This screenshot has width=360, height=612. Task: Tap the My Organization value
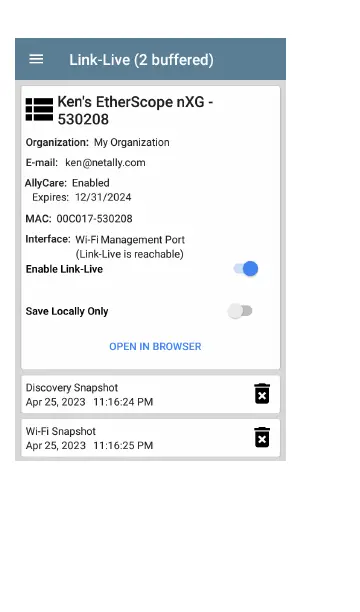point(132,142)
